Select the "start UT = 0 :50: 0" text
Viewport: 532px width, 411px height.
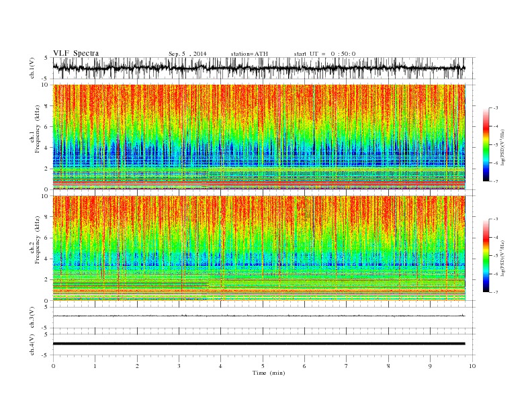[x=324, y=54]
